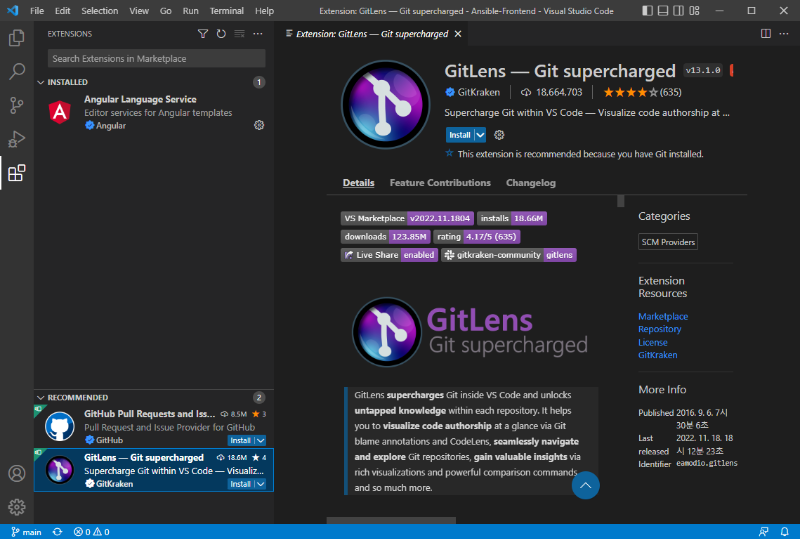The image size is (800, 539).
Task: Click the scroll-to-top round button
Action: pos(586,485)
